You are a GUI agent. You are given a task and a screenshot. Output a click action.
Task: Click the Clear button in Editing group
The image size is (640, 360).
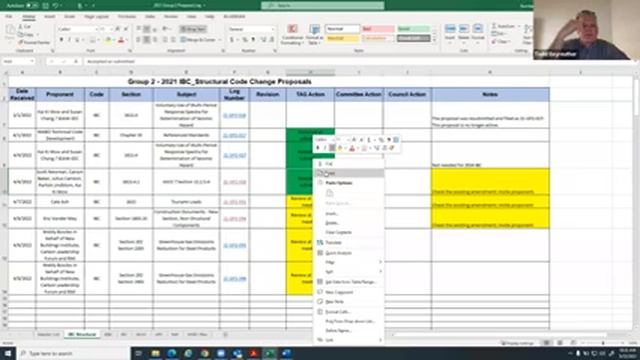(500, 42)
